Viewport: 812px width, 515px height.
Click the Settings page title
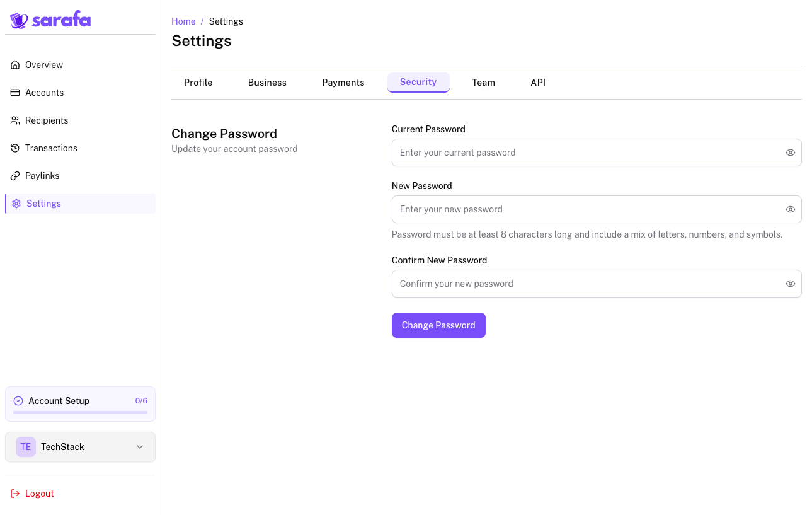pyautogui.click(x=202, y=41)
